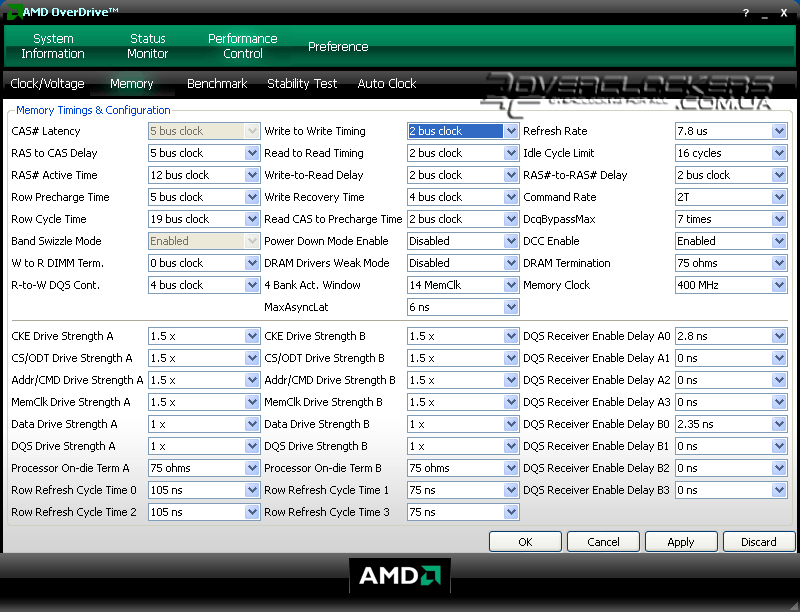This screenshot has height=612, width=800.
Task: Open Data Drive Strength B dropdown
Action: click(x=511, y=424)
